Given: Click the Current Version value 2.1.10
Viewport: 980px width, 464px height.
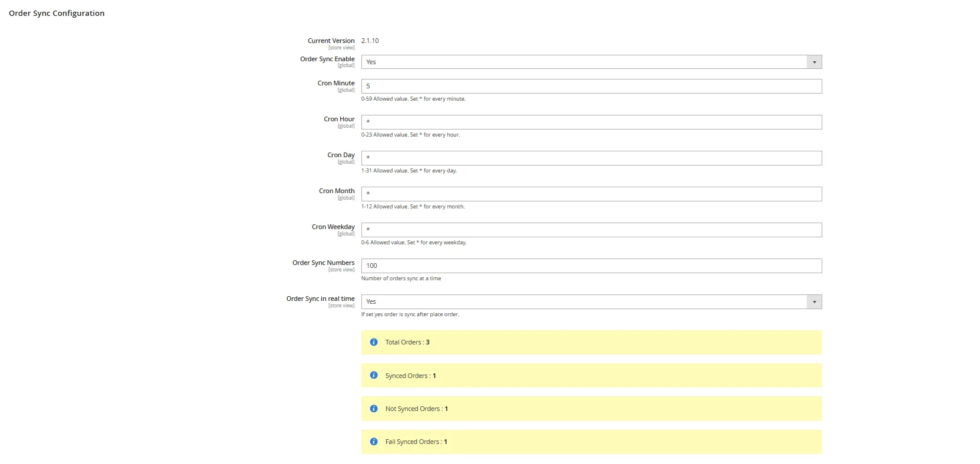Looking at the screenshot, I should 370,41.
